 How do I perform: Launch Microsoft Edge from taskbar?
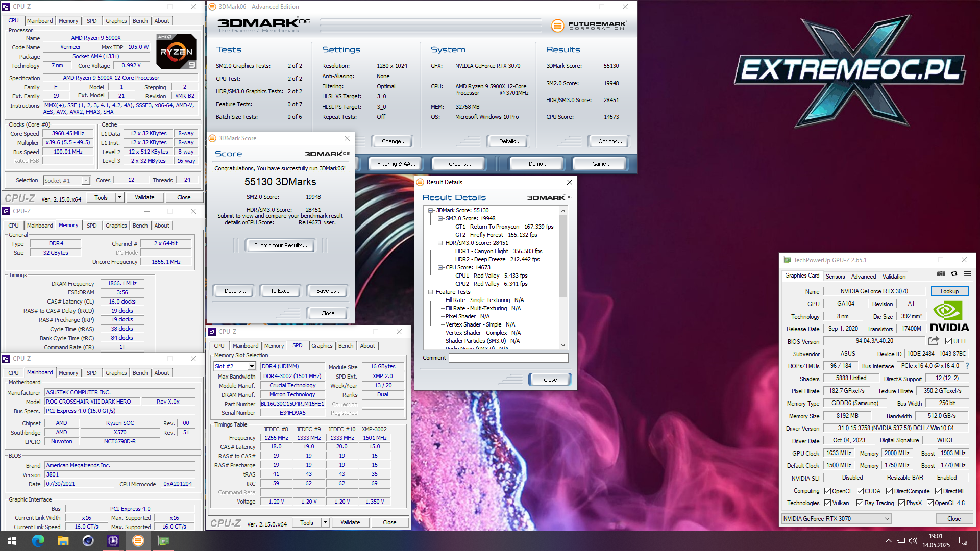pyautogui.click(x=38, y=541)
